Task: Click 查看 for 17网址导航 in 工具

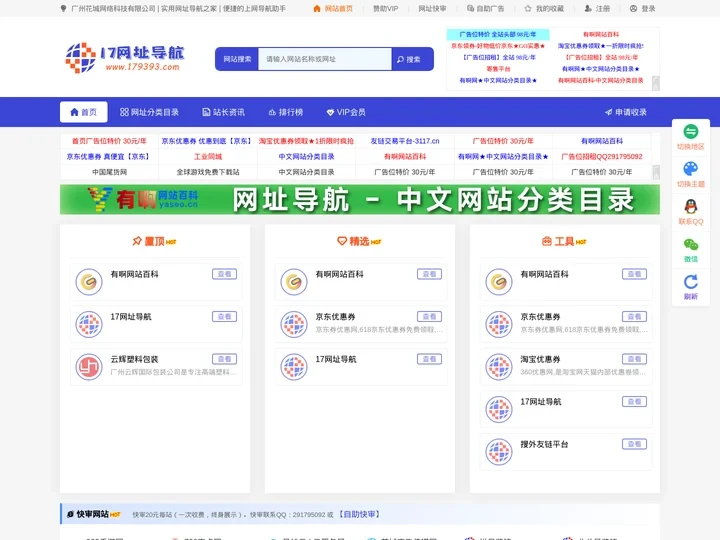Action: pyautogui.click(x=635, y=401)
